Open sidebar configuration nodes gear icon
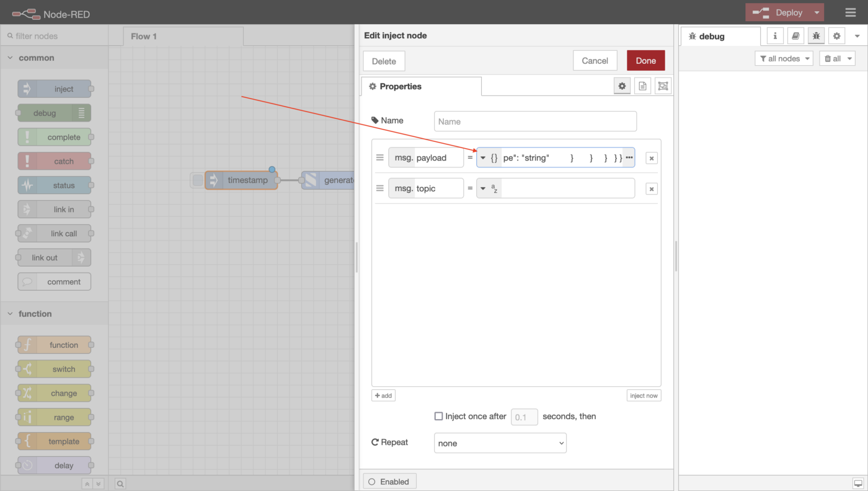The height and width of the screenshot is (491, 868). (836, 36)
